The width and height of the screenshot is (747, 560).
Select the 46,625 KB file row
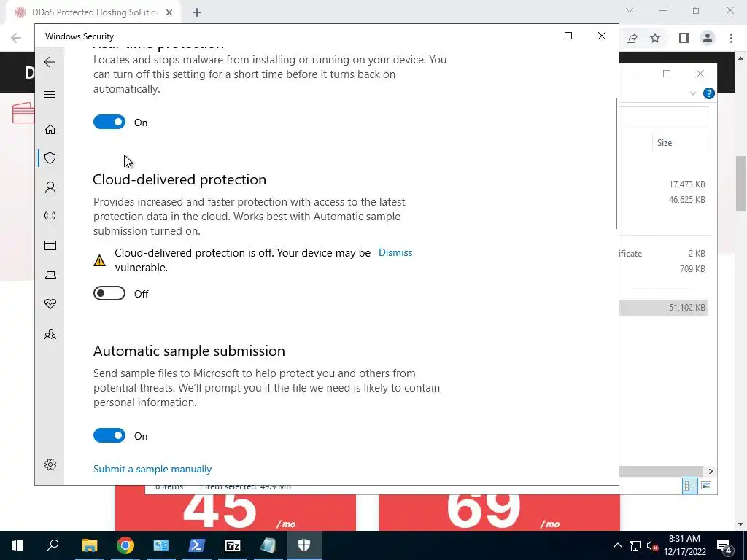click(x=663, y=200)
